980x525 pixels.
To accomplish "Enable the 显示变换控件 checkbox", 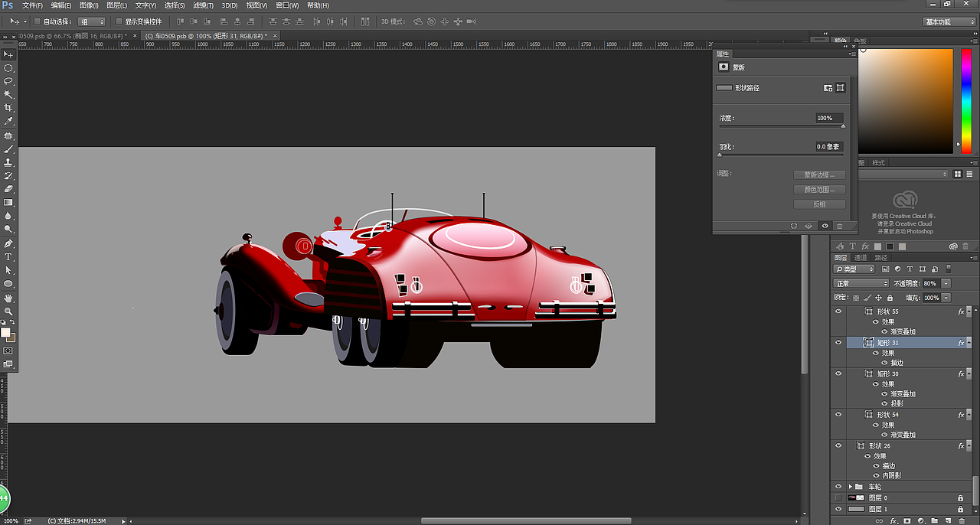I will point(119,21).
